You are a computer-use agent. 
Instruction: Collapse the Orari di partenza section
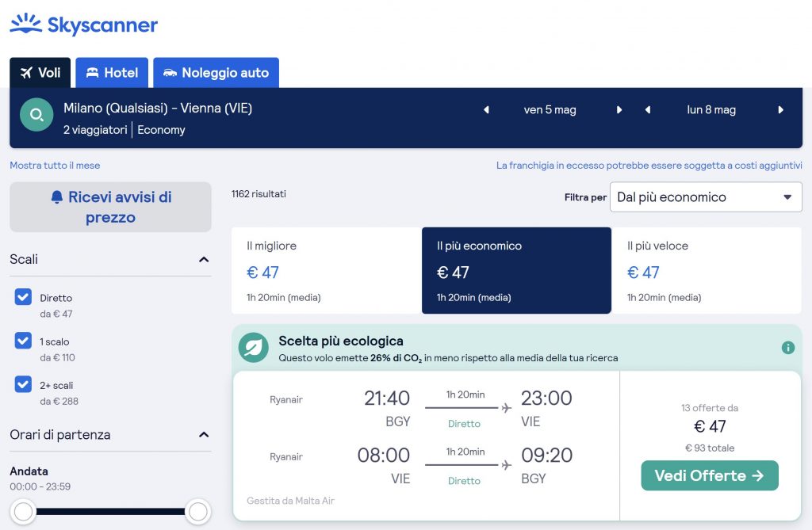(204, 435)
